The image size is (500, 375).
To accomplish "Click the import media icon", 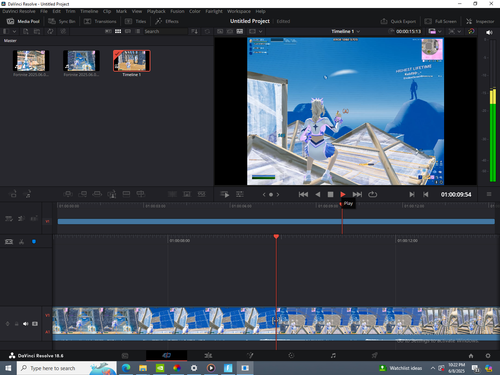I will coord(26,31).
